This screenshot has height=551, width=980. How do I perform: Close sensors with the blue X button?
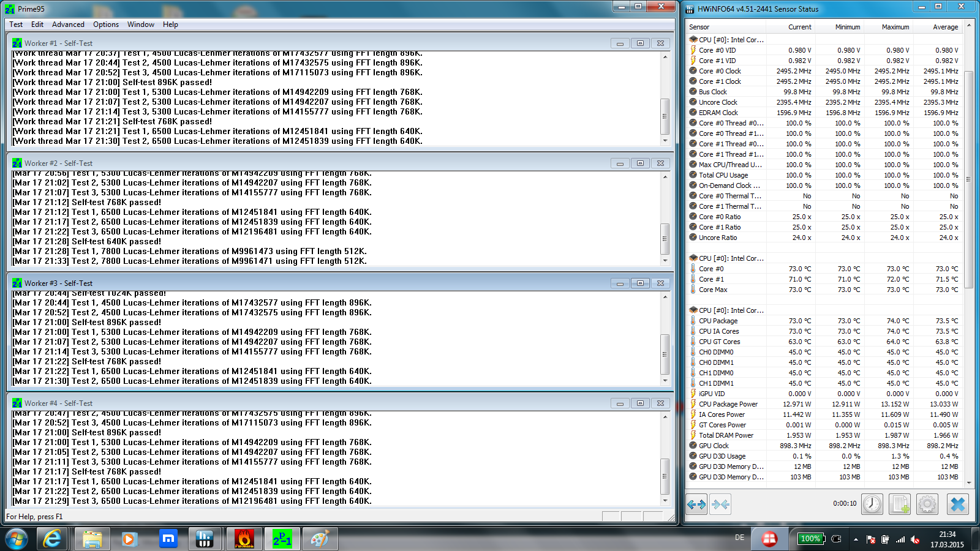tap(957, 504)
